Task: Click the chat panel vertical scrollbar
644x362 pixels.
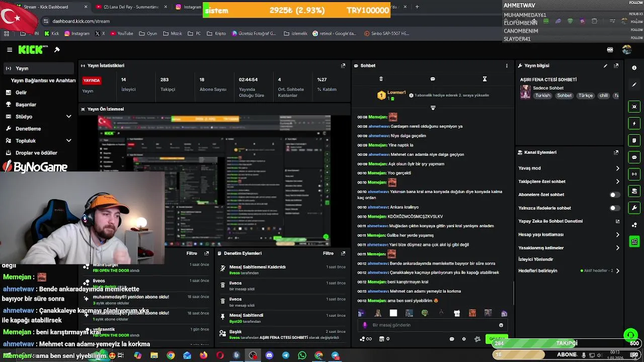Action: pos(513,293)
